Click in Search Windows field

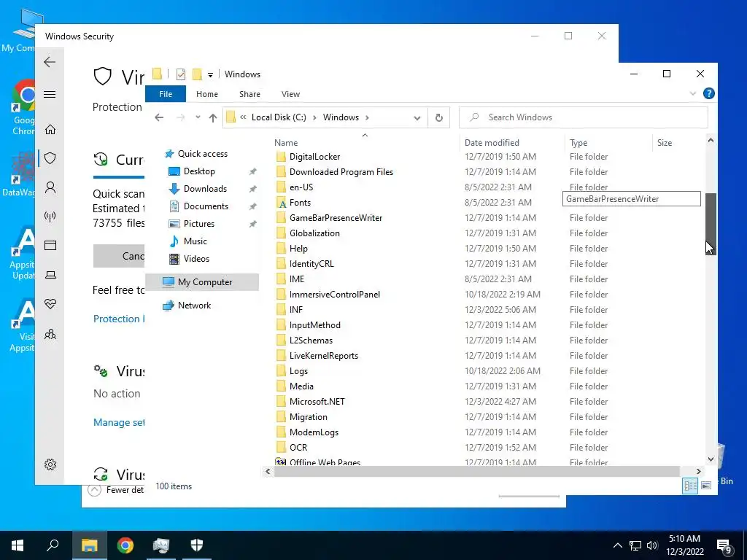coord(584,117)
